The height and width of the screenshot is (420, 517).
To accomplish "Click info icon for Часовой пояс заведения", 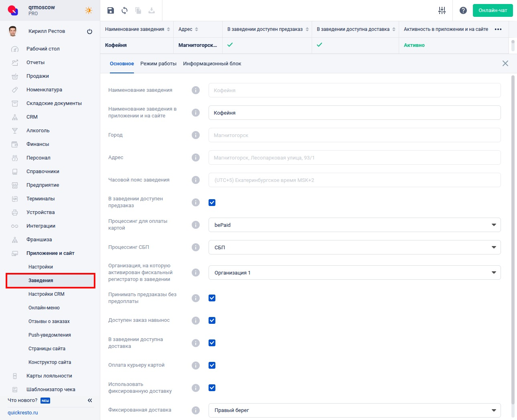I will coord(196,180).
